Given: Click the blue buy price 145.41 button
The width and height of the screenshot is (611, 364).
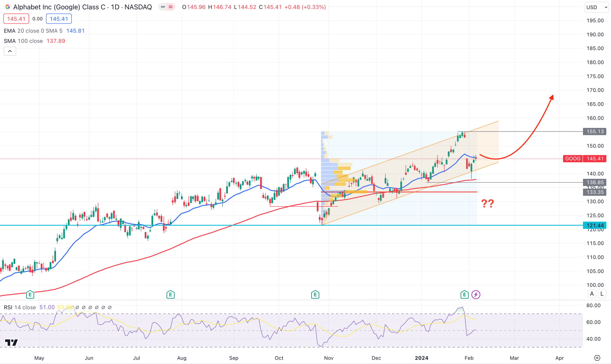Looking at the screenshot, I should point(59,19).
